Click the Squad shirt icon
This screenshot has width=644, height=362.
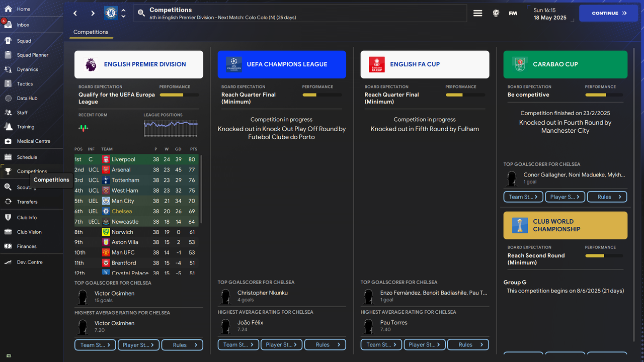pyautogui.click(x=8, y=41)
